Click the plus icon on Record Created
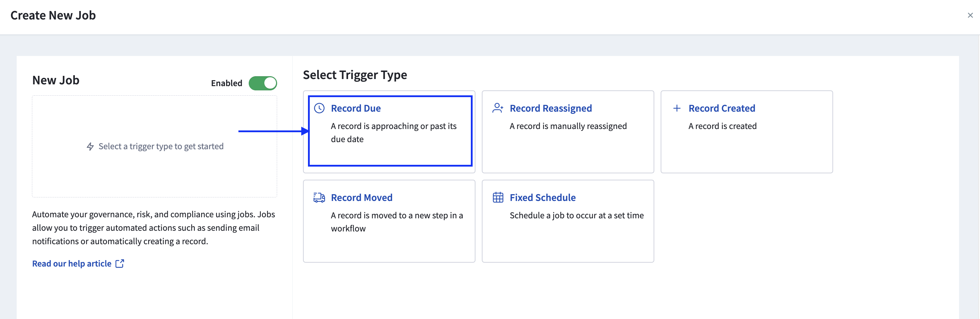Viewport: 980px width, 319px height. coord(677,108)
